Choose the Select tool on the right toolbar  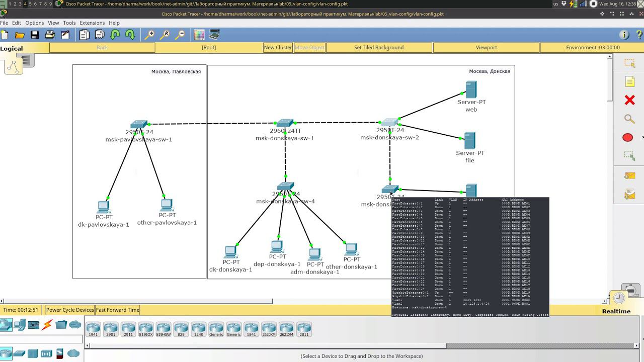[x=629, y=63]
